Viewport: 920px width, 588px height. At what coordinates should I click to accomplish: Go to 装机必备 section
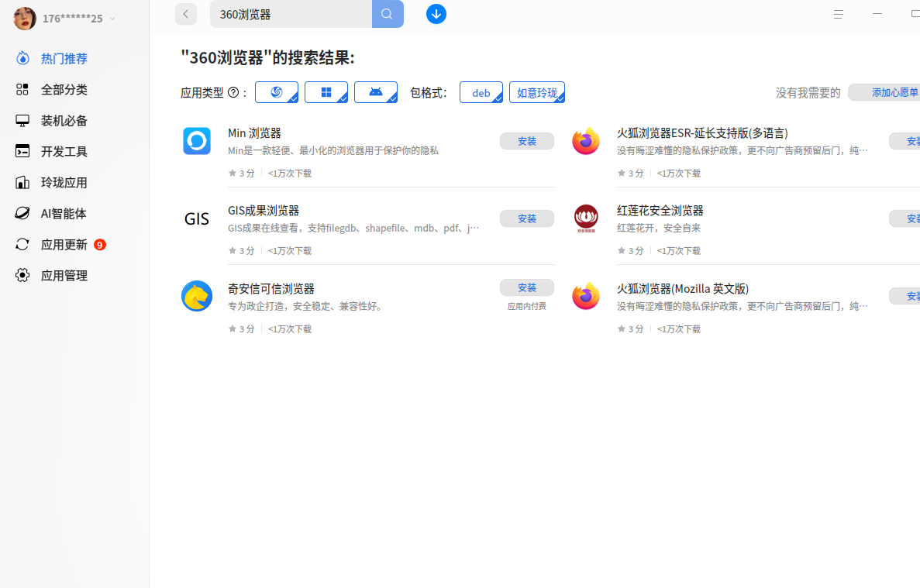pos(64,121)
